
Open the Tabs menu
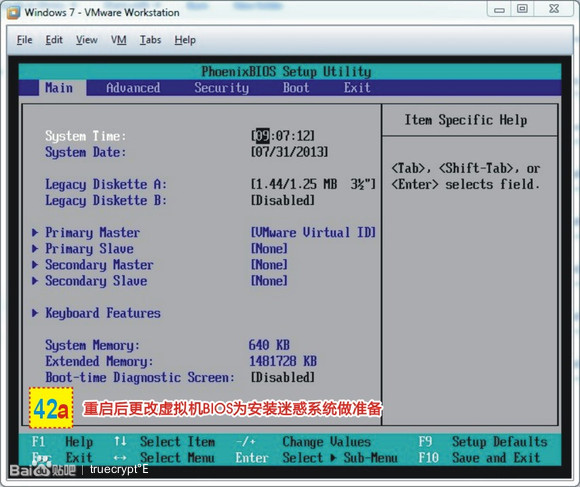[151, 40]
